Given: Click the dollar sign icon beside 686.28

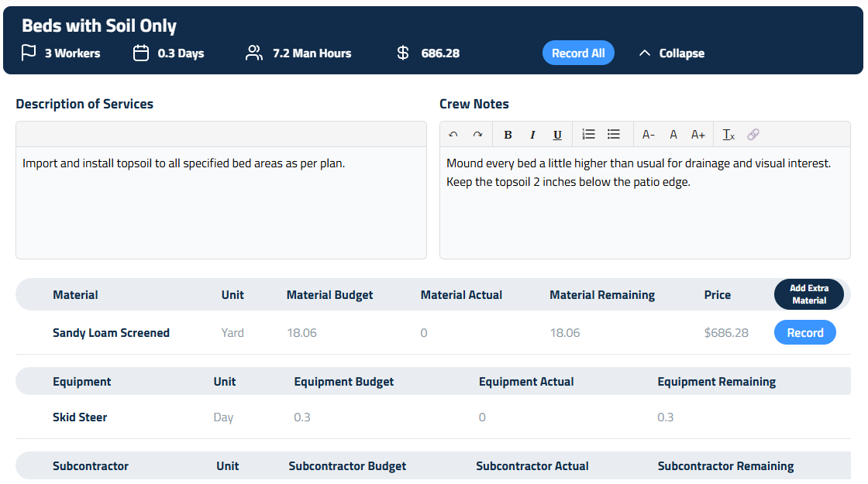Looking at the screenshot, I should [x=403, y=53].
